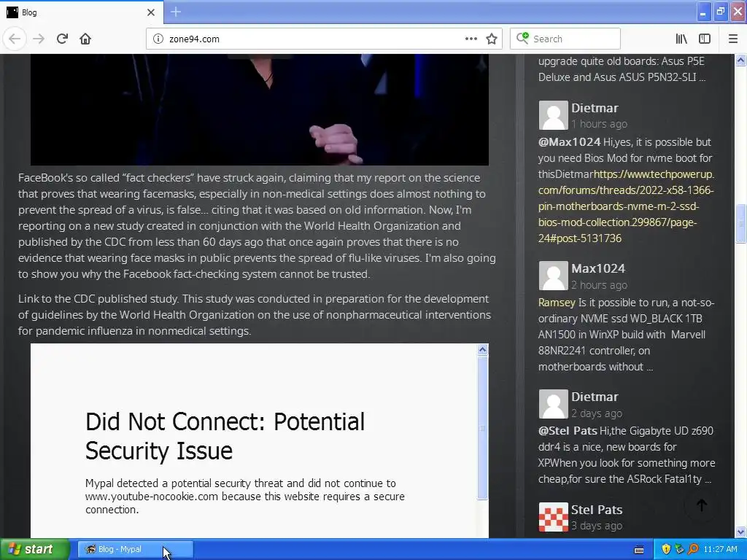This screenshot has height=560, width=747.
Task: Click the '3 days ago' timestamp
Action: [597, 526]
